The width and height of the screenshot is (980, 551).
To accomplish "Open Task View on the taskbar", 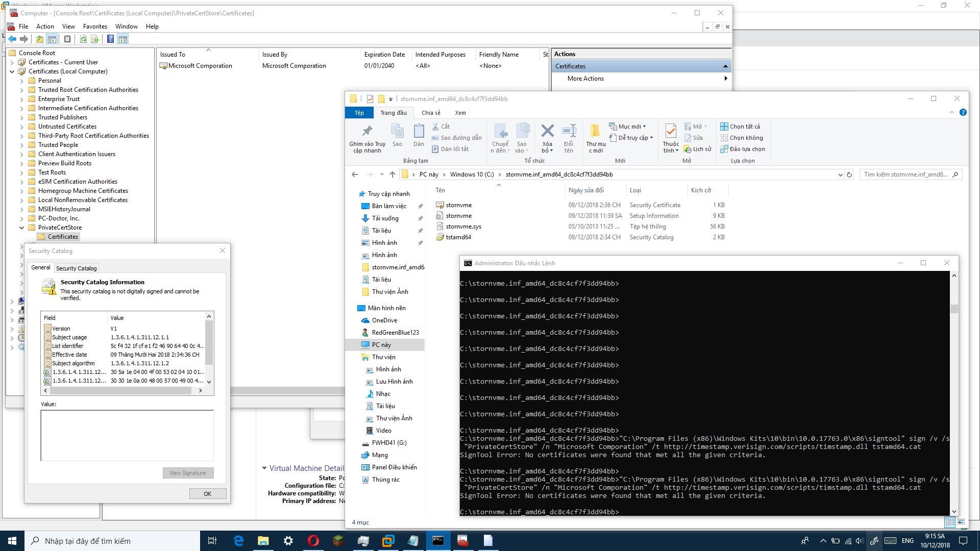I will pos(212,541).
